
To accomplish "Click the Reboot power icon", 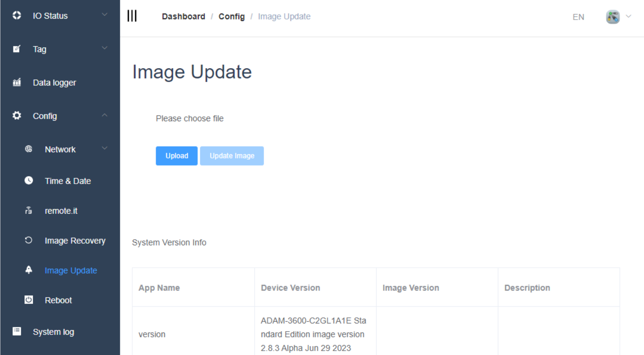I will tap(29, 300).
